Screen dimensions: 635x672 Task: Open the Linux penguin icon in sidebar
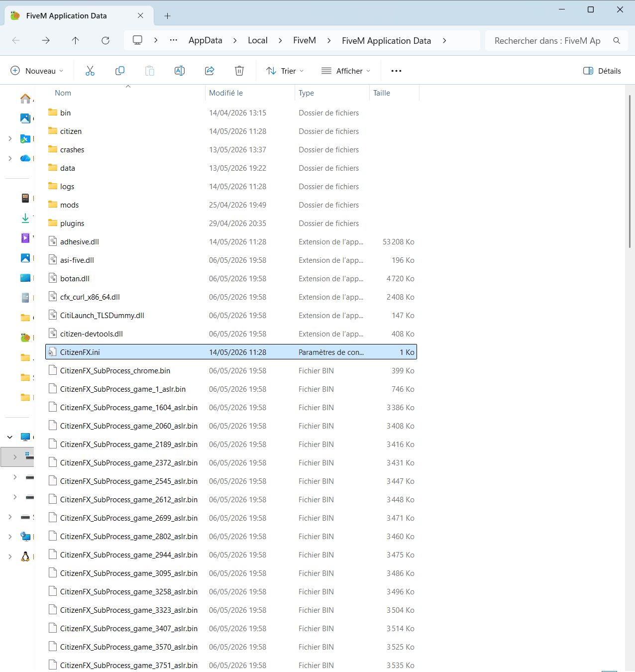tap(25, 556)
